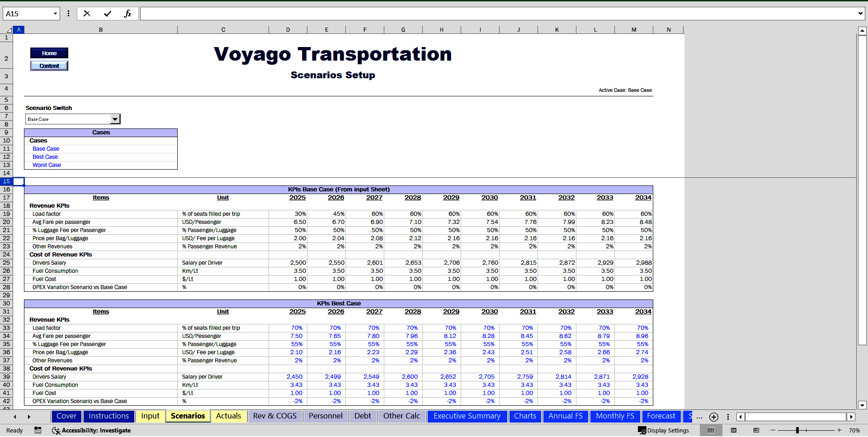Viewport: 868px width, 437px height.
Task: Open the Other Calc sheet tab
Action: coord(401,416)
